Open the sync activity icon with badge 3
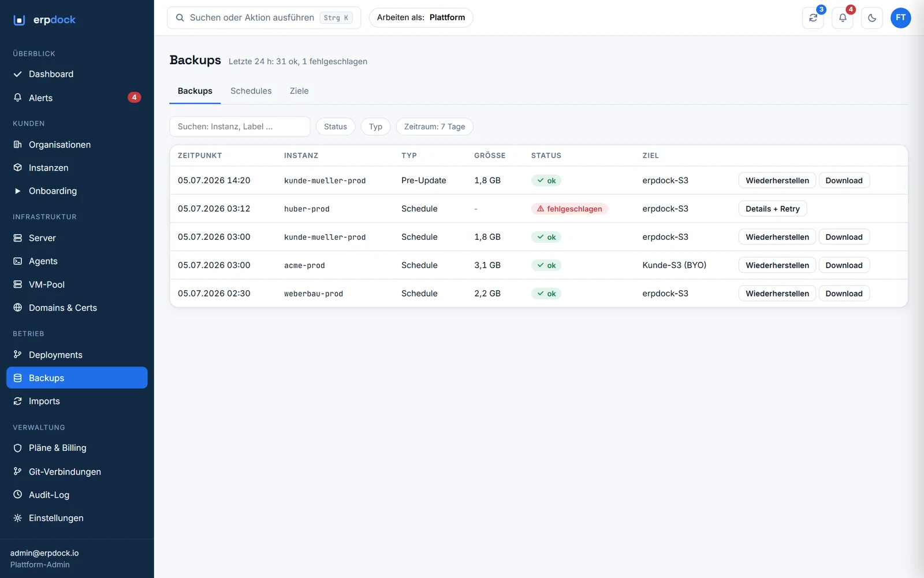 click(x=813, y=18)
